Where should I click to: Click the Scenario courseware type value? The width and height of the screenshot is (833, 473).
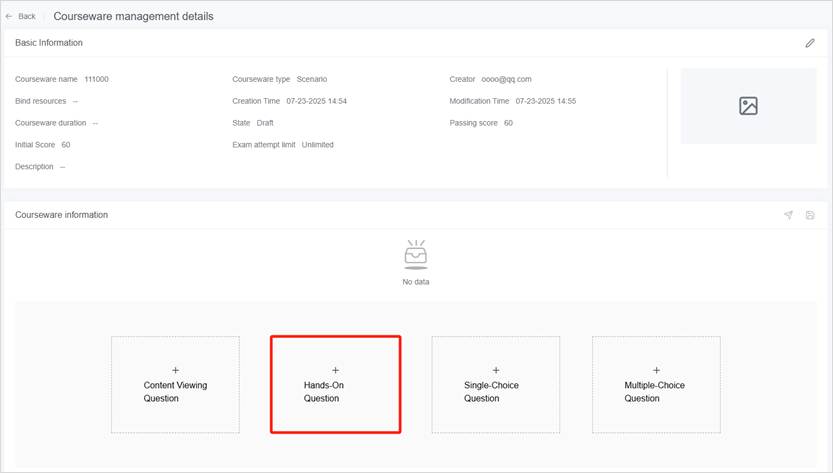[311, 79]
